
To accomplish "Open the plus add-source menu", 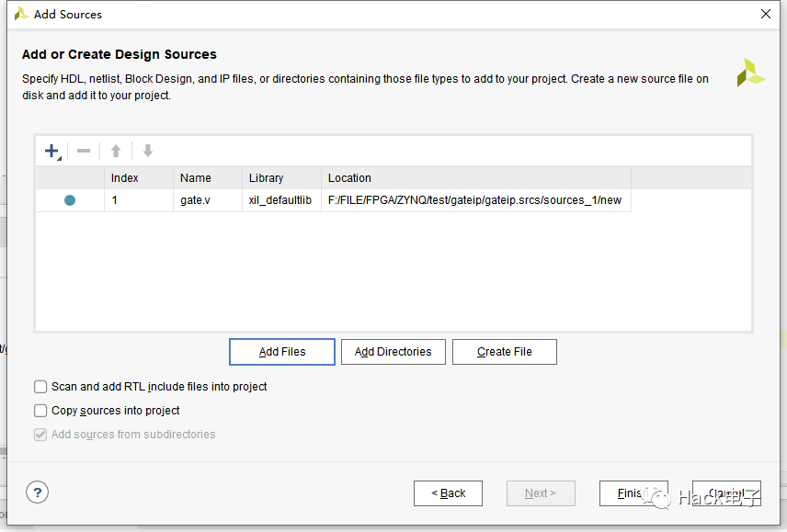I will [x=52, y=151].
